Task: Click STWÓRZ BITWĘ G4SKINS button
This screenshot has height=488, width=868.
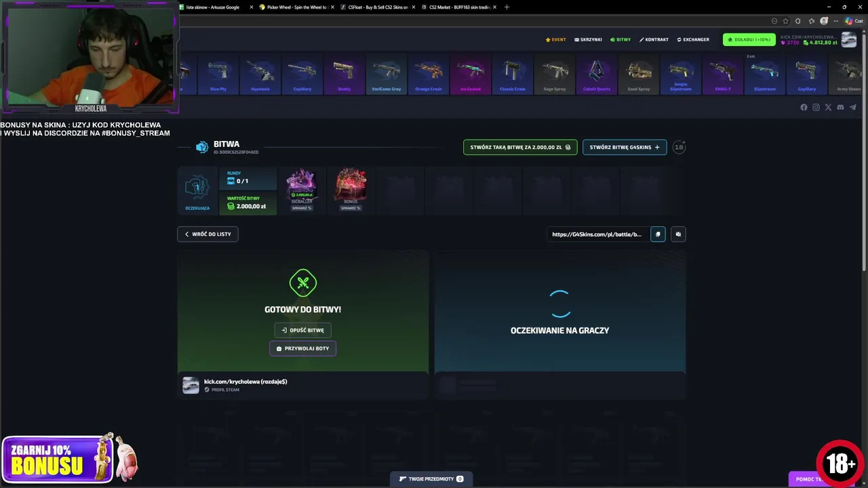Action: tap(625, 147)
